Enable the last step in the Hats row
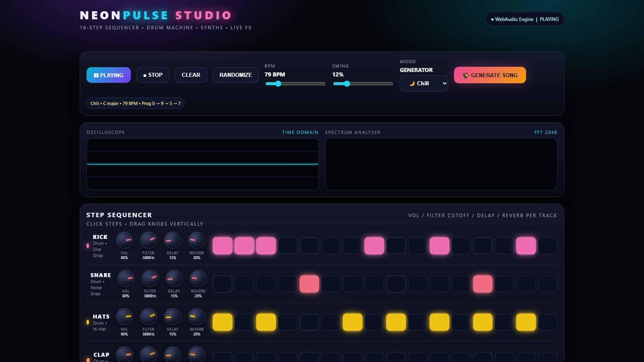This screenshot has width=644, height=362. (548, 322)
